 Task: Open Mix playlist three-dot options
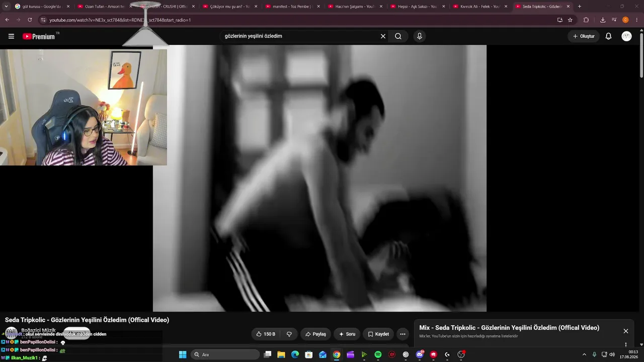click(x=626, y=345)
